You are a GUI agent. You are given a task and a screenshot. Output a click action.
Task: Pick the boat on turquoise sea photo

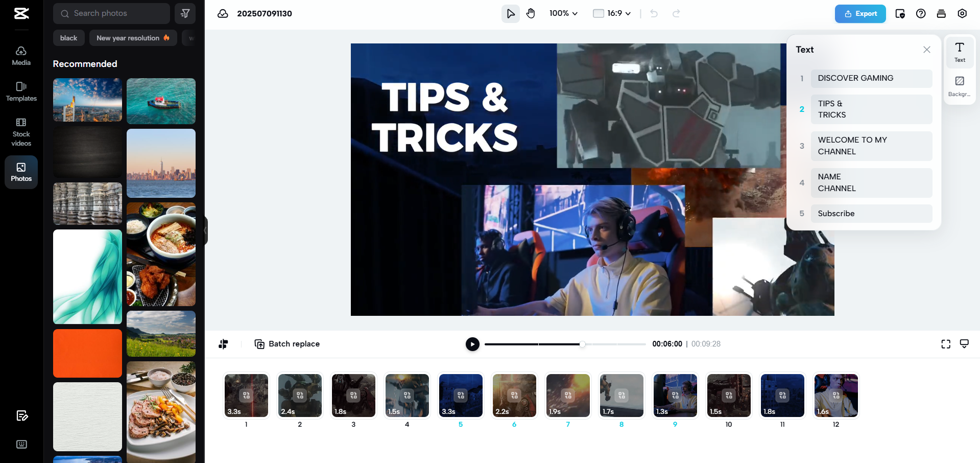(161, 101)
